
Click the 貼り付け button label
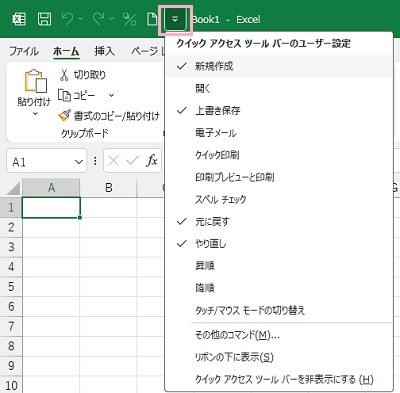pyautogui.click(x=34, y=101)
